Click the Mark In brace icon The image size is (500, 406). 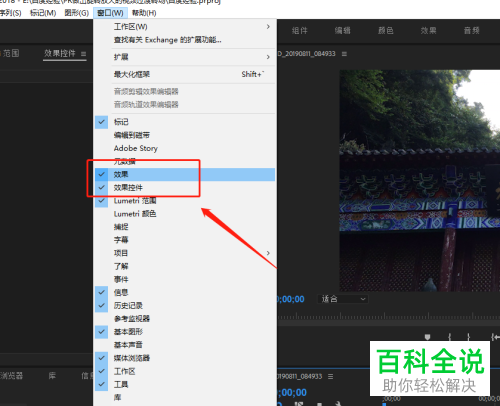[450, 337]
